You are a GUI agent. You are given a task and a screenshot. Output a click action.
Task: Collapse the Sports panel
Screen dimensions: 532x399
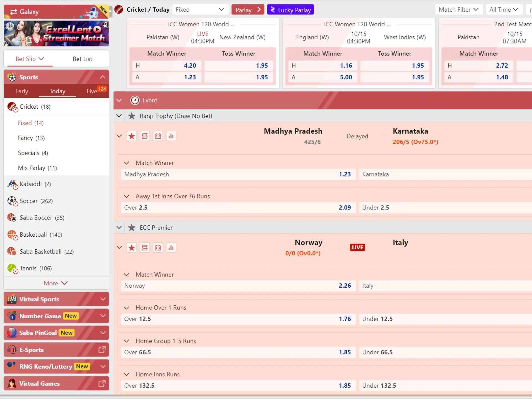pos(103,77)
